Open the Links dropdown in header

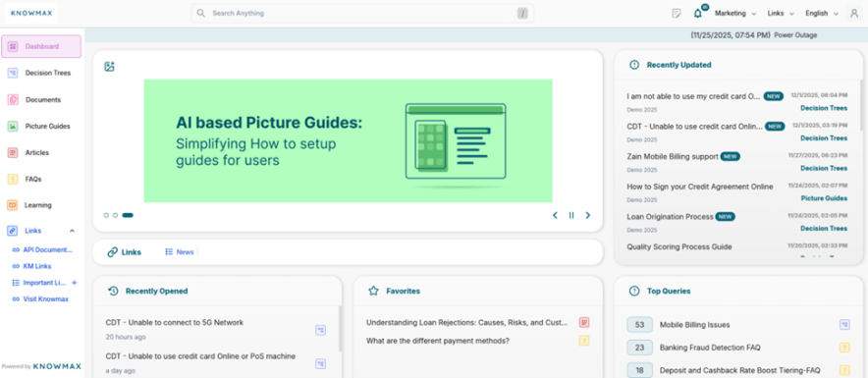coord(781,14)
